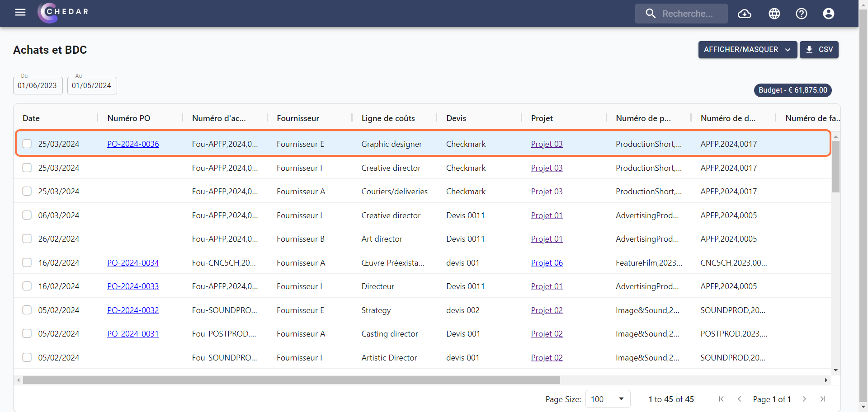Open the PO-2024-0031 link
This screenshot has height=412, width=868.
coord(133,333)
